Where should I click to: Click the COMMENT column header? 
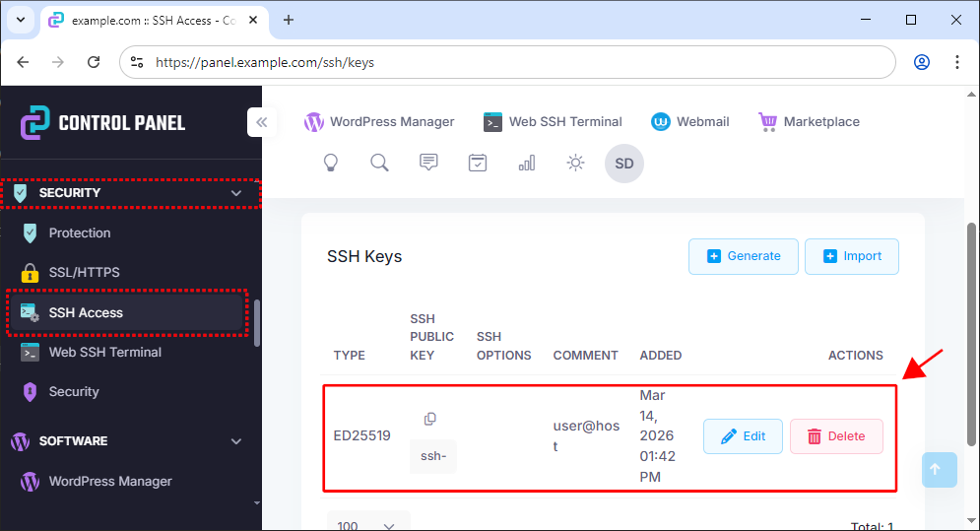[x=586, y=356]
